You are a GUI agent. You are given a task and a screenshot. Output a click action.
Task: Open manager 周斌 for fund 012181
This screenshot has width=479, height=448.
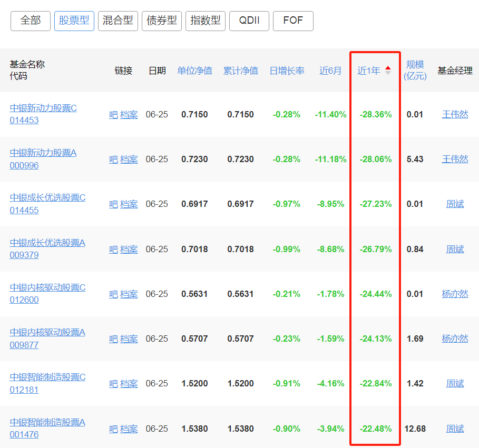pyautogui.click(x=455, y=383)
